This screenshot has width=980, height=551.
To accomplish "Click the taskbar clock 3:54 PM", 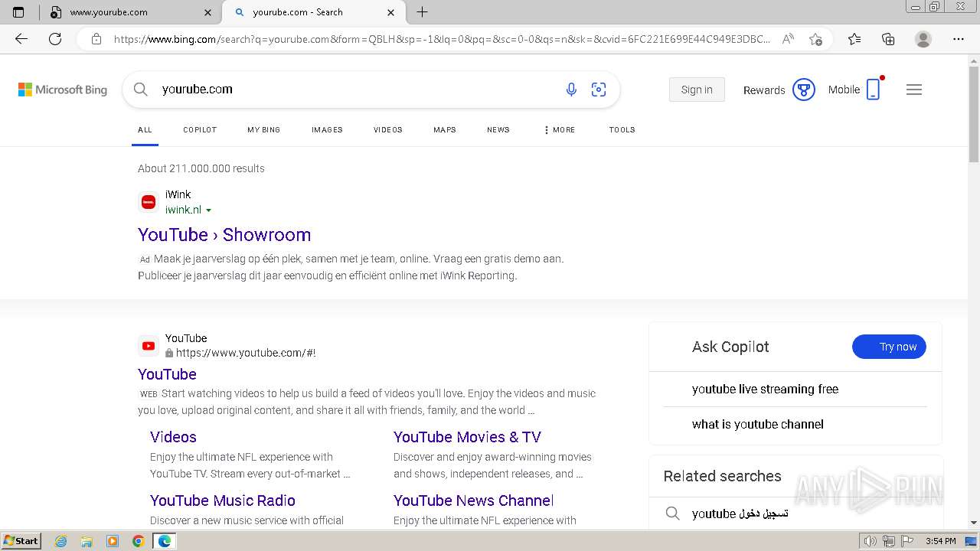I will pyautogui.click(x=940, y=541).
